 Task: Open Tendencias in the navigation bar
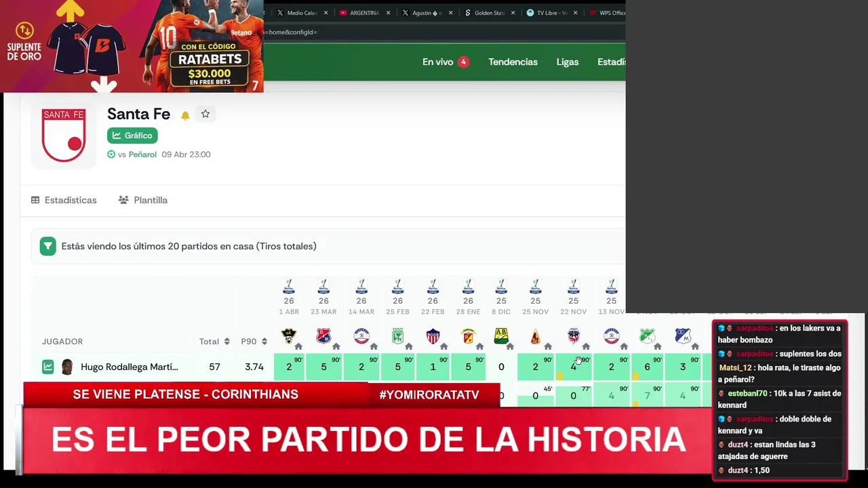[x=513, y=62]
